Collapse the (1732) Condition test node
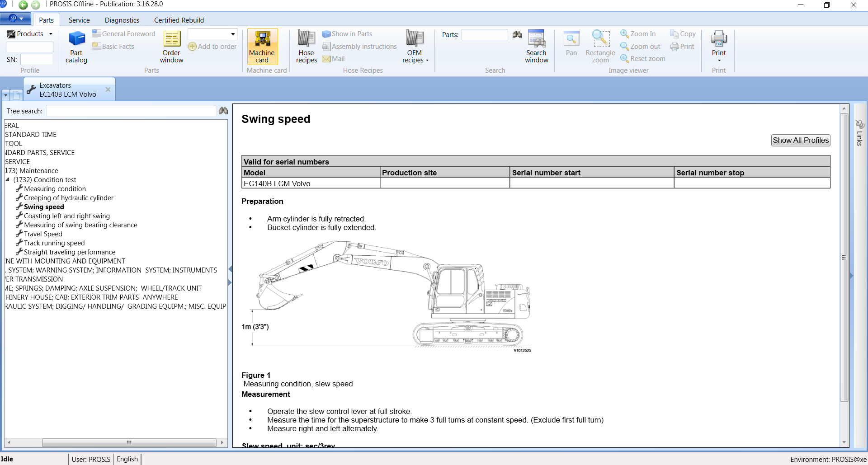The image size is (868, 465). [8, 179]
